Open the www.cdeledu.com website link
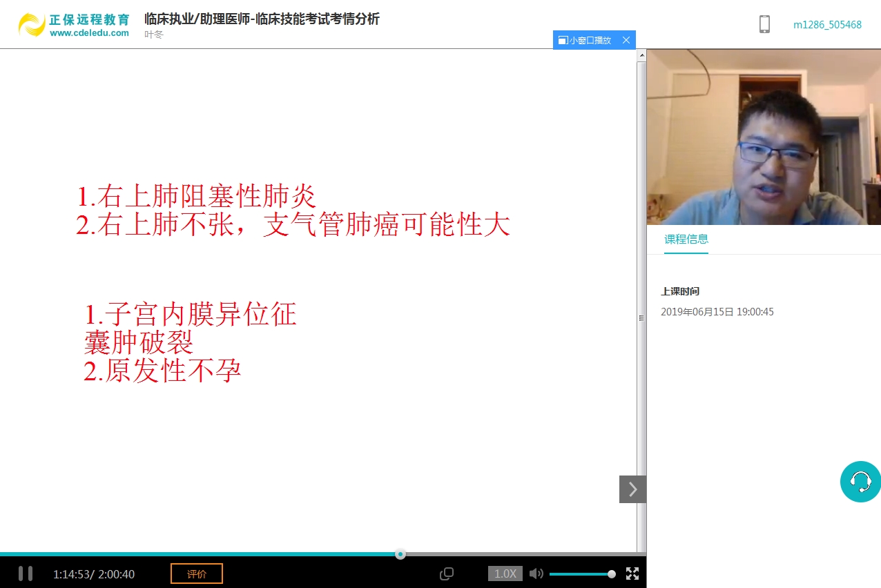 [89, 33]
